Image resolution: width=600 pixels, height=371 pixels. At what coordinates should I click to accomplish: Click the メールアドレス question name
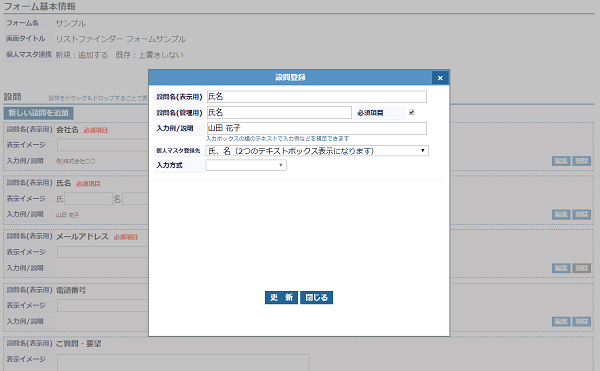(x=82, y=237)
